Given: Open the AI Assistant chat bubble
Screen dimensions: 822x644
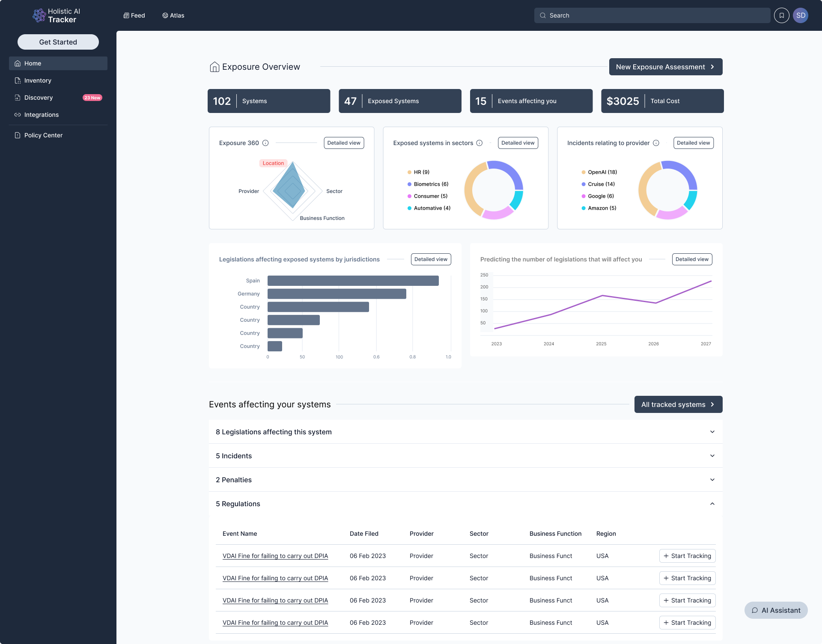Looking at the screenshot, I should point(776,610).
